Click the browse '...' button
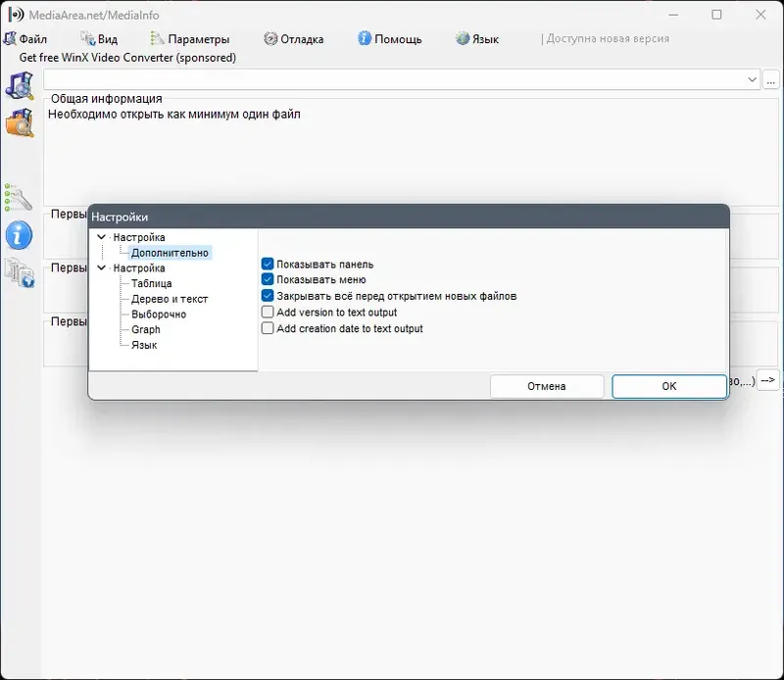Image resolution: width=784 pixels, height=680 pixels. 771,79
